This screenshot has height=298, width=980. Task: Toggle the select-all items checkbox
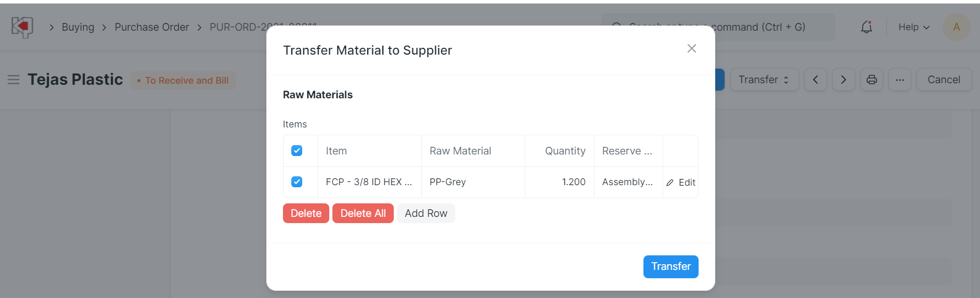[296, 151]
